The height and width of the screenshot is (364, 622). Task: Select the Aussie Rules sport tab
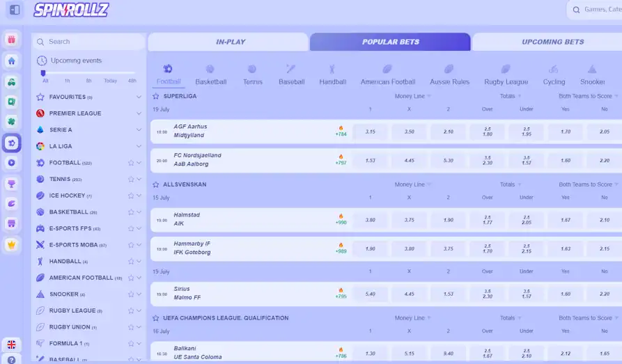[x=449, y=75]
